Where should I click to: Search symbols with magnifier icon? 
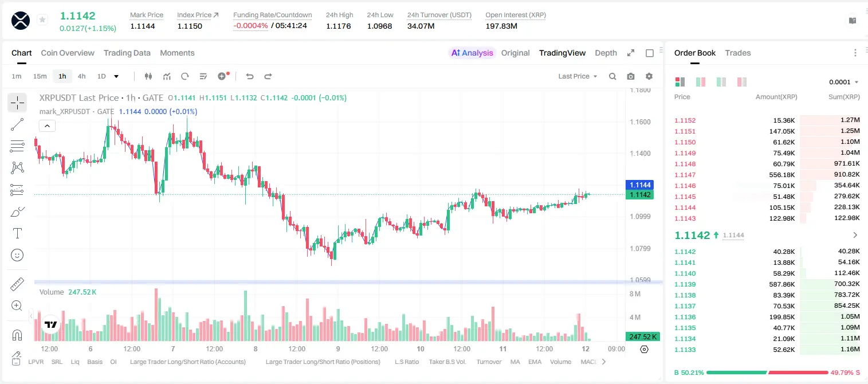point(612,76)
